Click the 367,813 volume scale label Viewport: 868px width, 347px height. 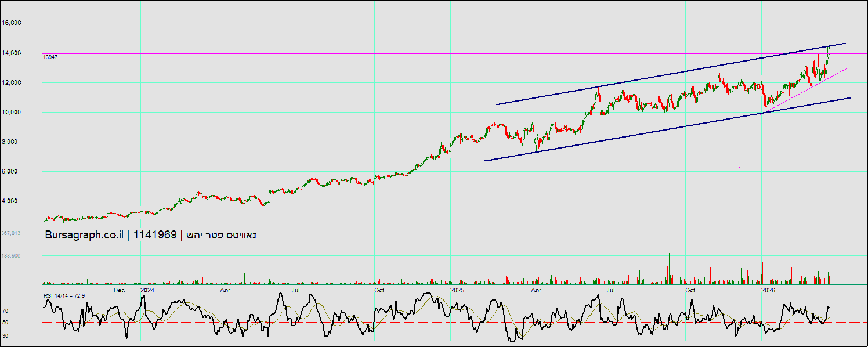[10, 233]
